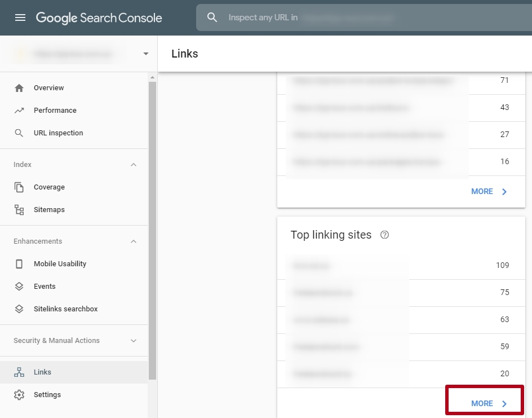This screenshot has height=418, width=532.
Task: Click the sidebar vertical scrollbar thumb
Action: (152, 231)
